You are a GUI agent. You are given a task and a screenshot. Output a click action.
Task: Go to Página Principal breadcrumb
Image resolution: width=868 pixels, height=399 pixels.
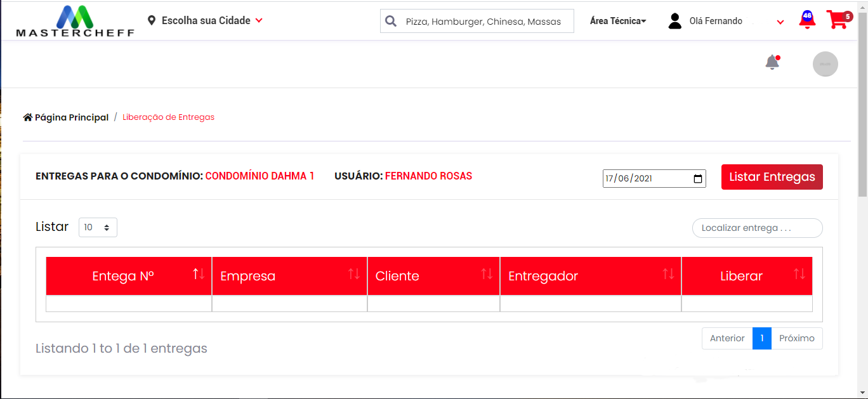[66, 117]
